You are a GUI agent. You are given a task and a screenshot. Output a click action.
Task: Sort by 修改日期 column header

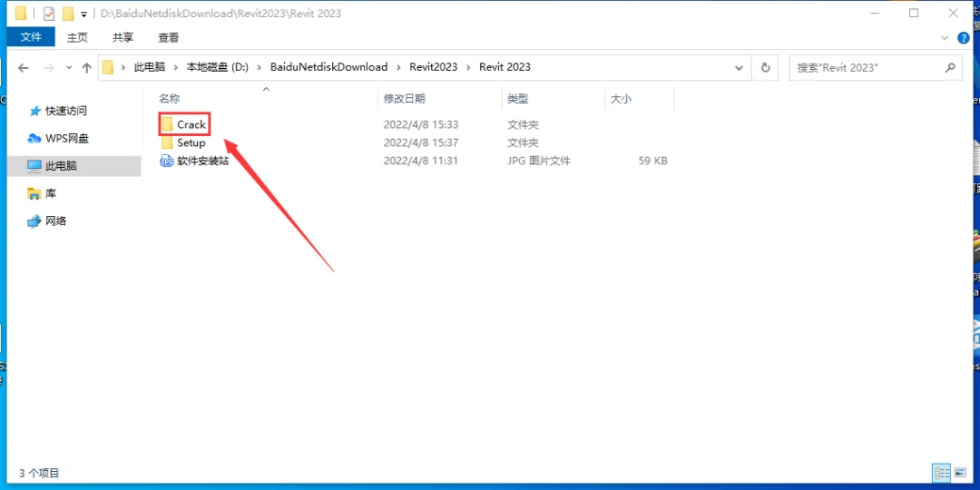click(405, 99)
